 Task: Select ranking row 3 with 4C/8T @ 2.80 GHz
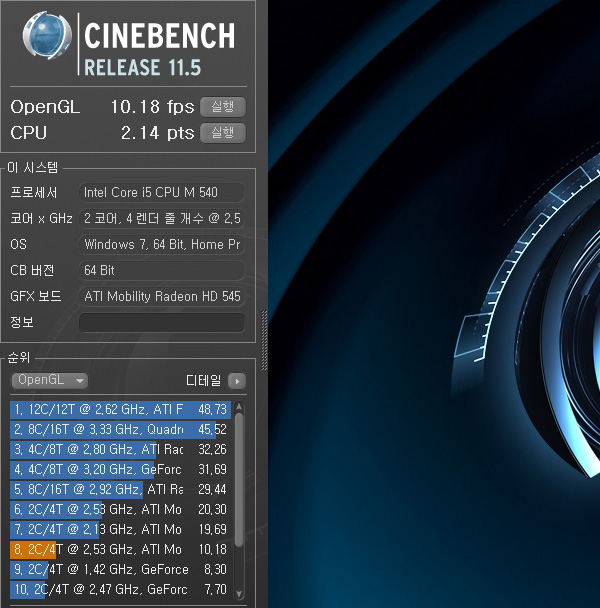[121, 449]
